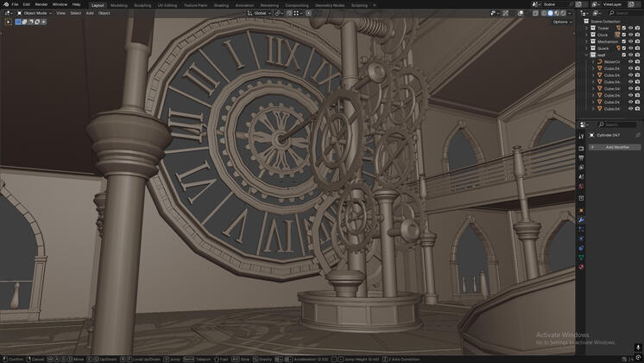
Task: Open the World properties tab
Action: click(x=581, y=186)
